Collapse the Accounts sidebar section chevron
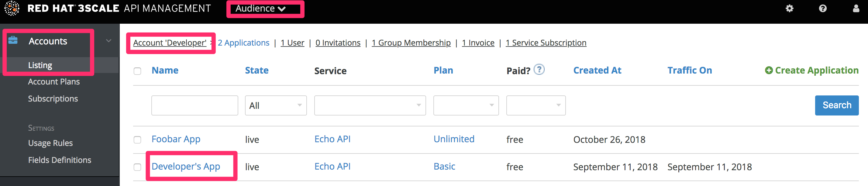 pyautogui.click(x=108, y=41)
